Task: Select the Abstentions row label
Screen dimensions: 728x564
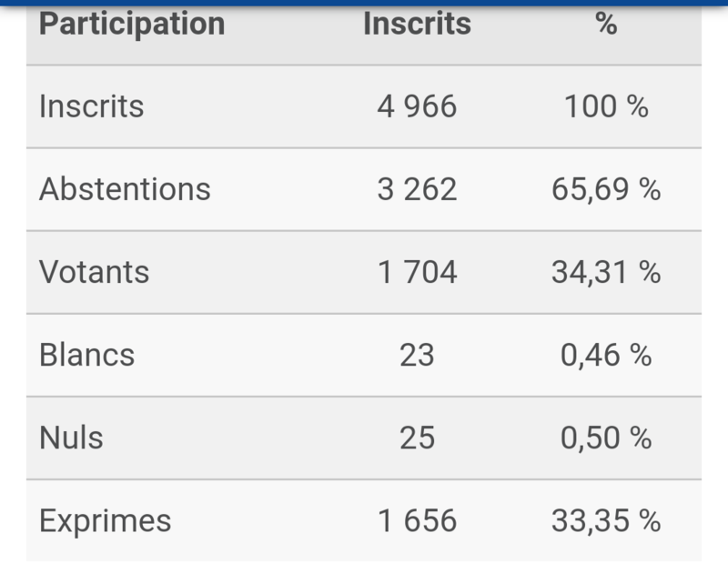Action: pos(125,189)
